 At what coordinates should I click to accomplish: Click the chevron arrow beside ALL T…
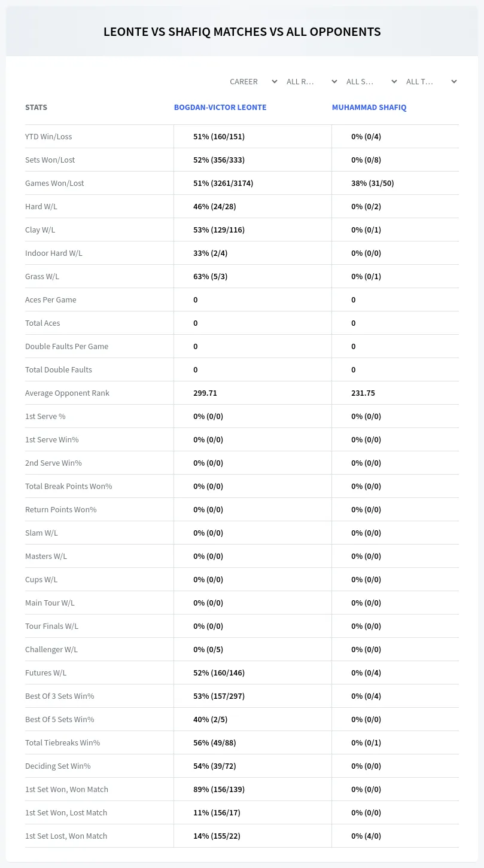453,81
